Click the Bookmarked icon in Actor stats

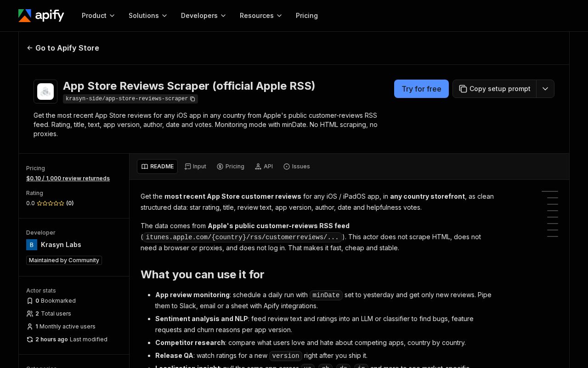tap(30, 301)
